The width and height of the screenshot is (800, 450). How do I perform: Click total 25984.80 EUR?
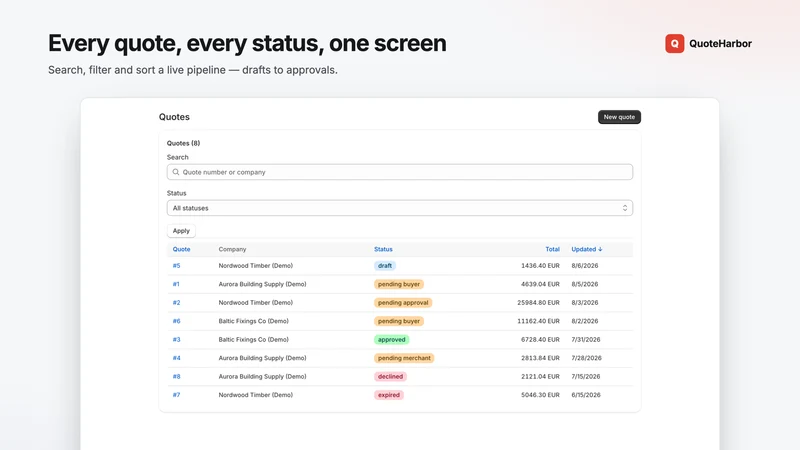click(x=538, y=303)
